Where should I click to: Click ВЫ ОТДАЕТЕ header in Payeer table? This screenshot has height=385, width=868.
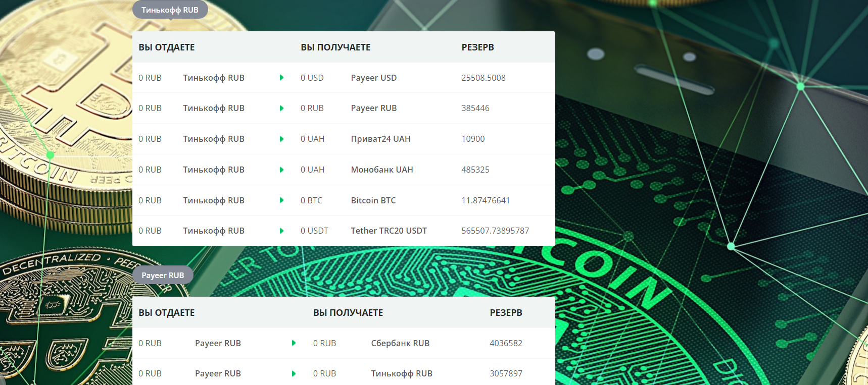click(167, 313)
